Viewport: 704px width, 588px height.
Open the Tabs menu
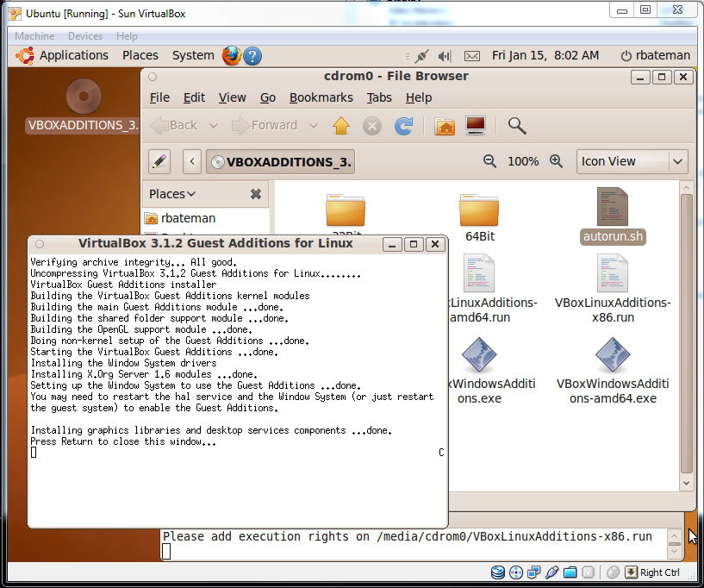click(379, 97)
